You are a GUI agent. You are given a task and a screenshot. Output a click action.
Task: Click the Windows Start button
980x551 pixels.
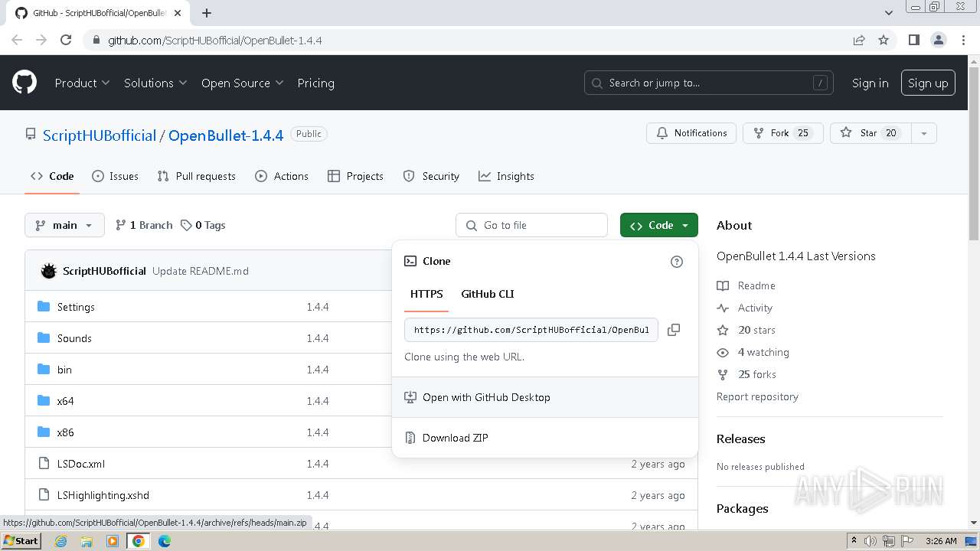21,541
